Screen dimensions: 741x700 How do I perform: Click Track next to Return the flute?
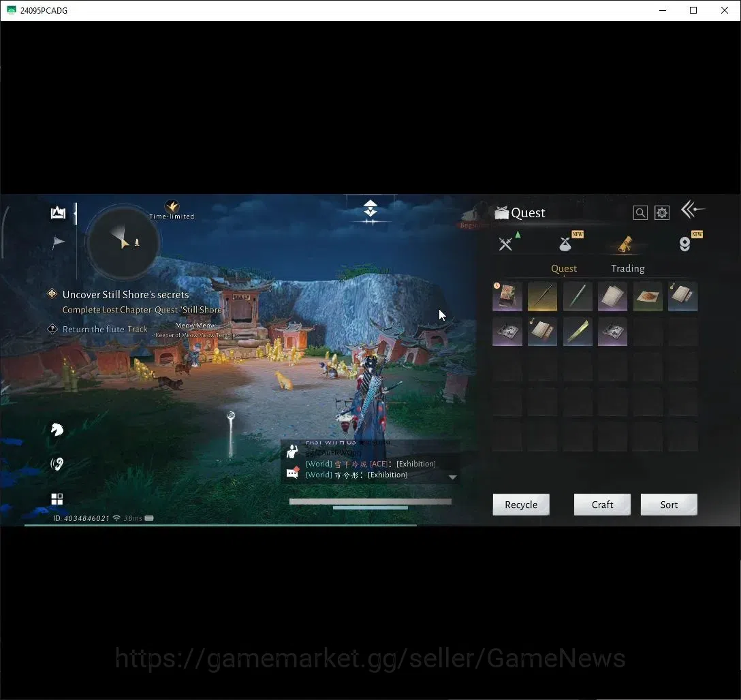[x=138, y=329]
